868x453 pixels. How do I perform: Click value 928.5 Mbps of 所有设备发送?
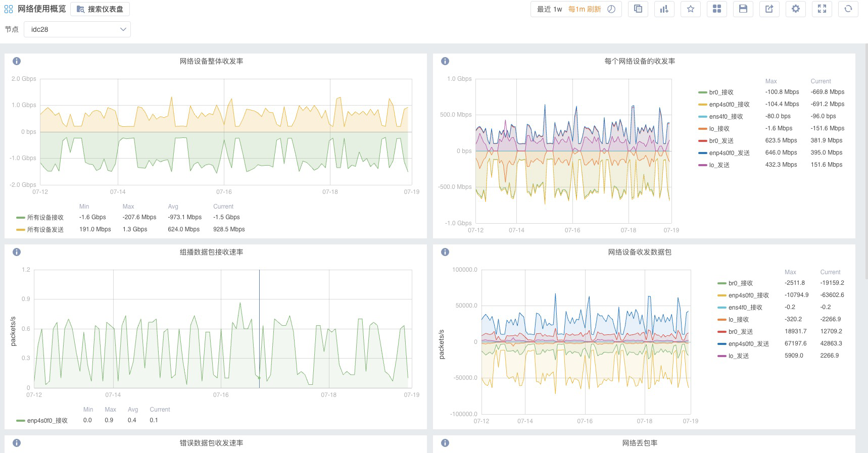(229, 229)
